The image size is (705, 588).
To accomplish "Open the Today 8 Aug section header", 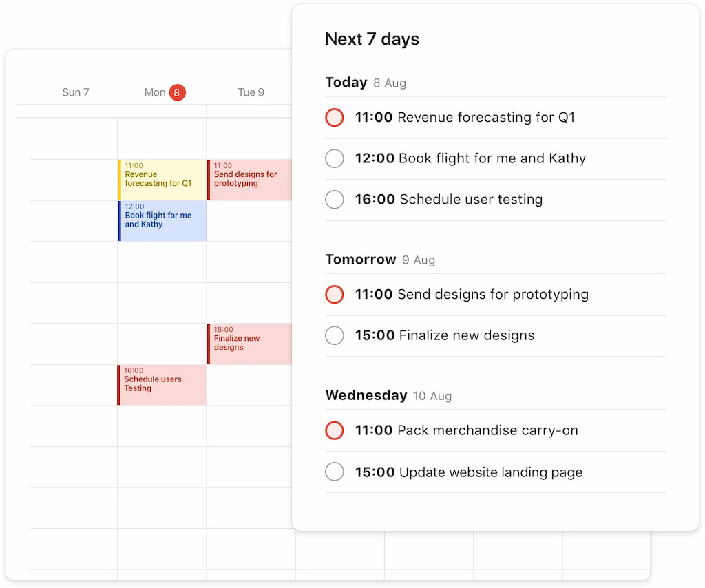I will click(x=366, y=83).
